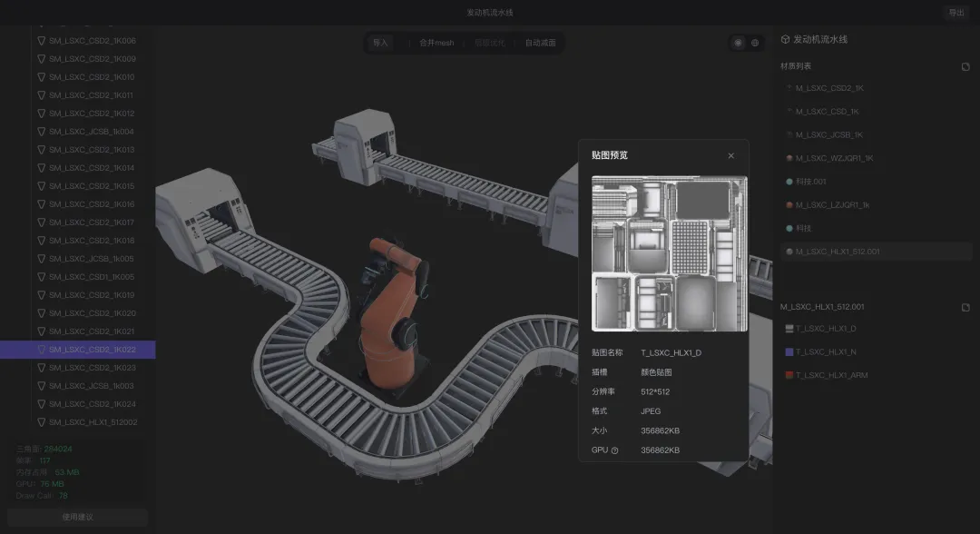Click mesh icon of SM_LSXC_CSD2_1K019

tap(41, 294)
